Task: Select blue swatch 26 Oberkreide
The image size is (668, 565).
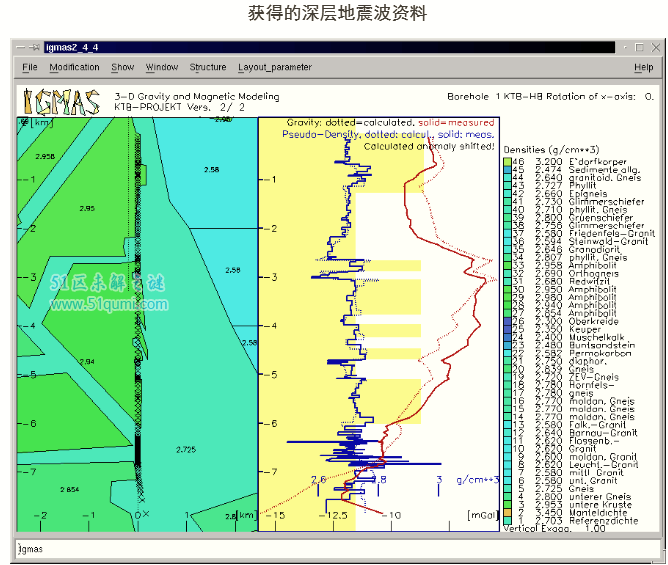Action: [507, 321]
